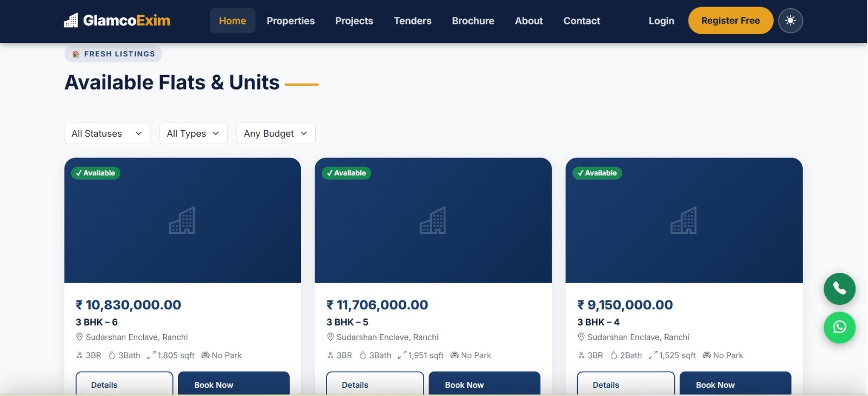Open the Tenders menu item
Viewport: 868px width, 396px height.
click(x=413, y=21)
